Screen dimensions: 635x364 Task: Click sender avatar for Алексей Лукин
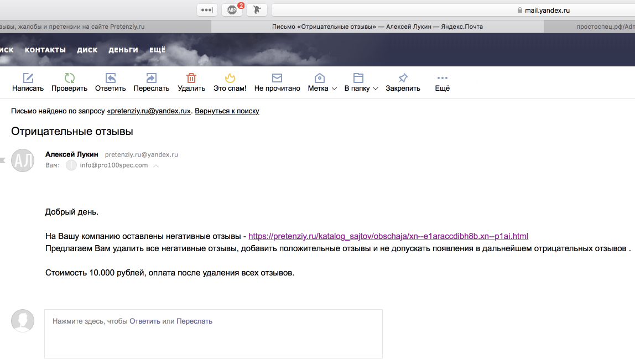23,160
